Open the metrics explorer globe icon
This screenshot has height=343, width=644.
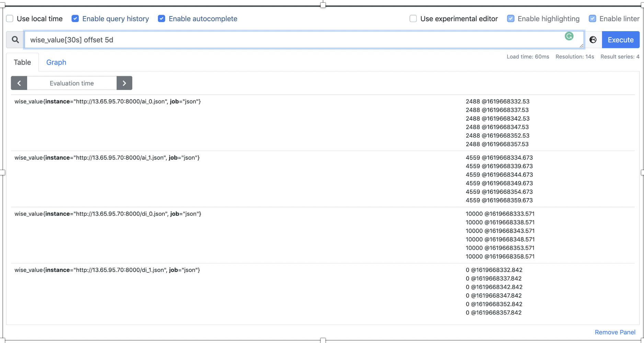click(x=593, y=40)
